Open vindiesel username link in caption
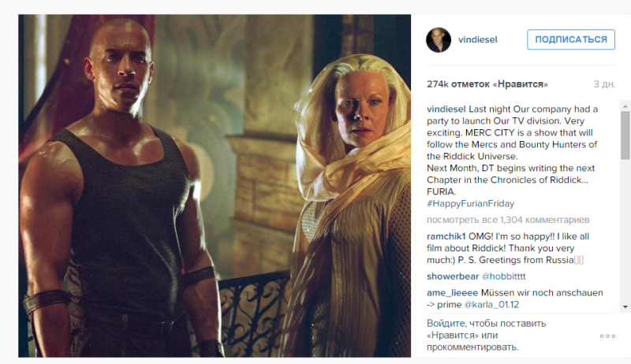The height and width of the screenshot is (364, 631). pyautogui.click(x=446, y=109)
